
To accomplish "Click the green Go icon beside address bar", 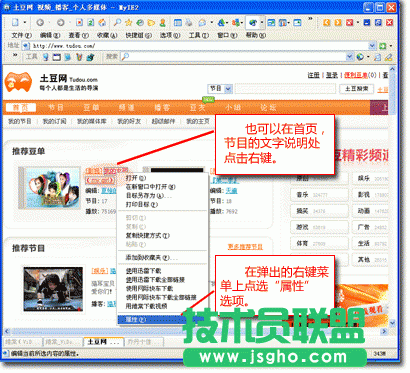I will [x=383, y=46].
